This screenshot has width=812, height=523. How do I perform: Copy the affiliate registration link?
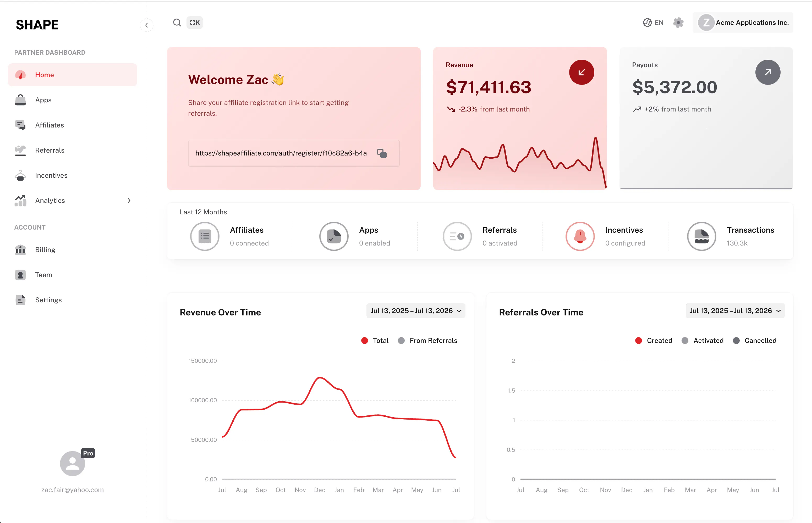[x=382, y=153]
